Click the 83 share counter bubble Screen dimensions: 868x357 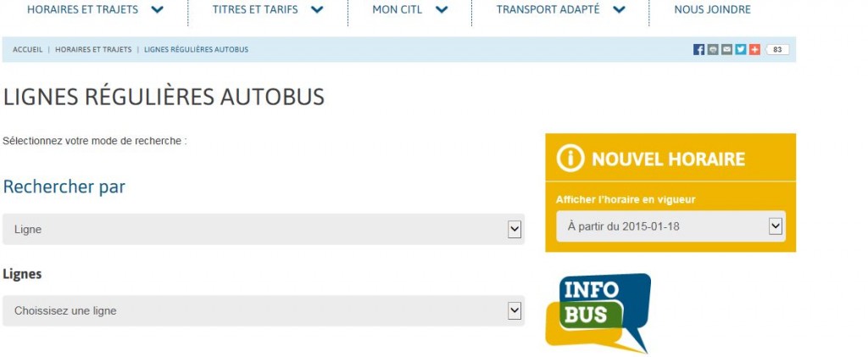[x=776, y=50]
